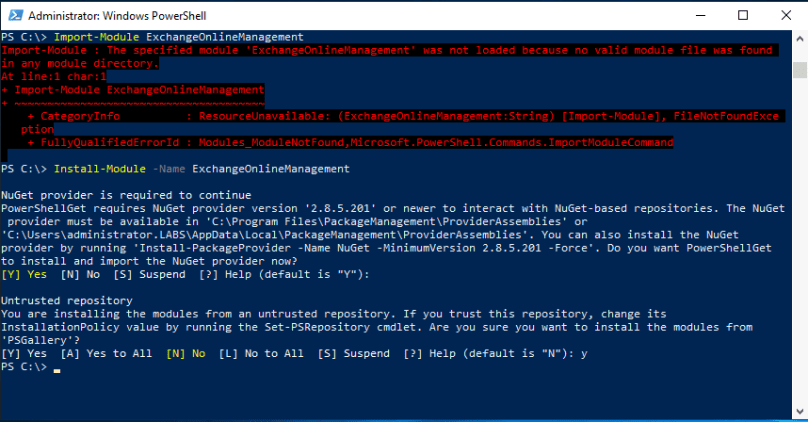Viewport: 808px width, 422px height.
Task: Click the '[A] Yes to All' option
Action: 105,354
